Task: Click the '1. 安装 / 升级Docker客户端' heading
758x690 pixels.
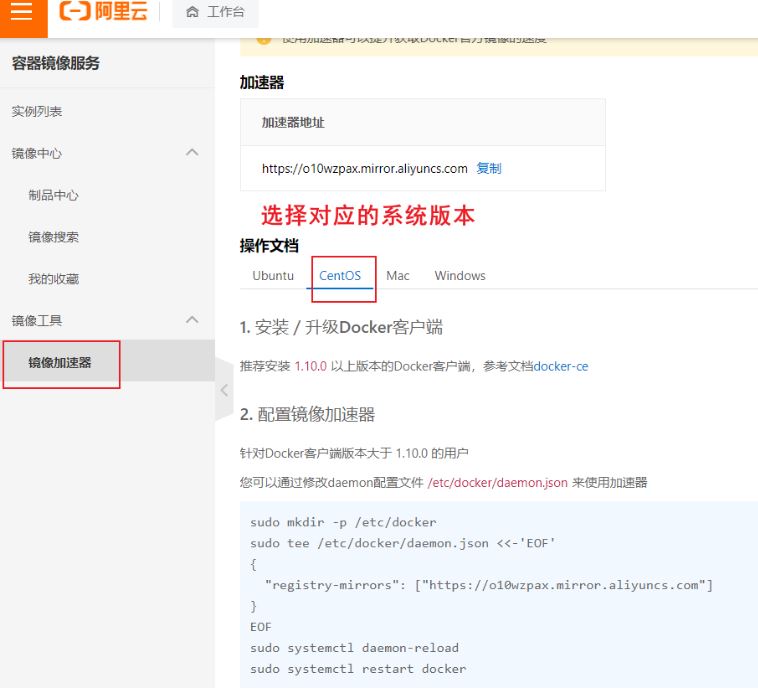Action: tap(341, 327)
